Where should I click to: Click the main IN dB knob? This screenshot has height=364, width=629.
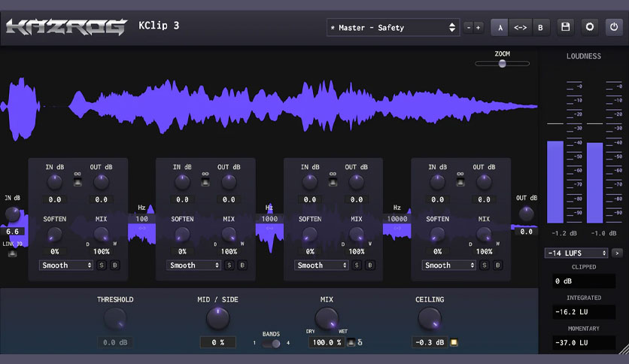[x=12, y=214]
